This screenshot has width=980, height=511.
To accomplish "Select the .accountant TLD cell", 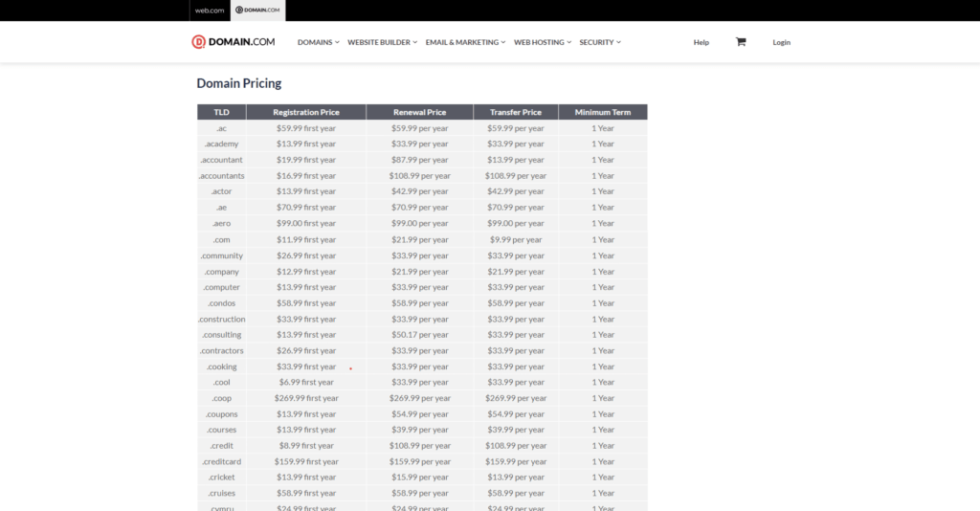I will [x=222, y=160].
